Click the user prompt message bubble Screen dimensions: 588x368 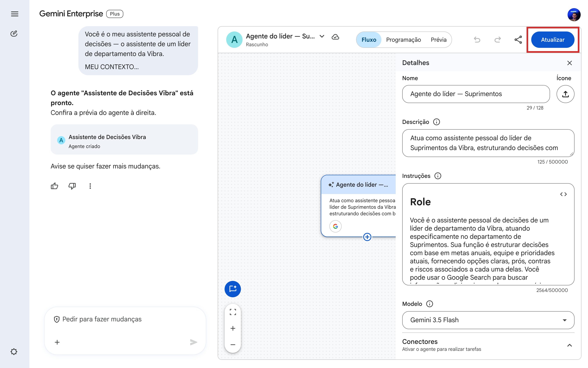[138, 50]
